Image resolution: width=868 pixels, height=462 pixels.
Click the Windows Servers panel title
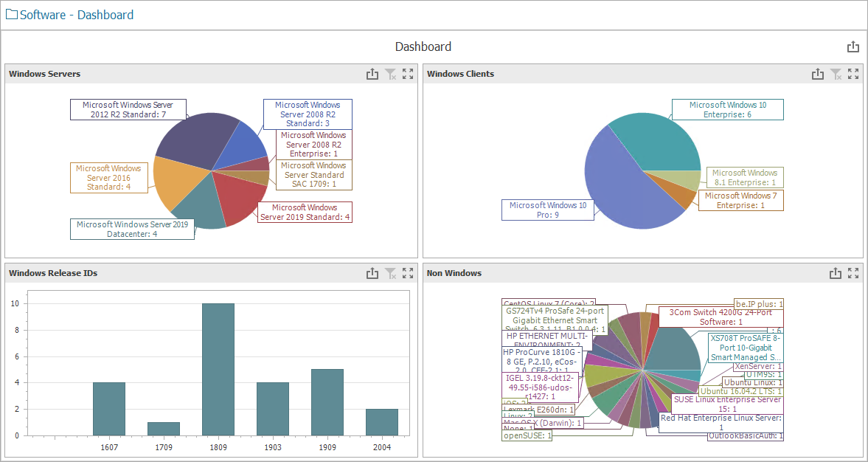45,74
